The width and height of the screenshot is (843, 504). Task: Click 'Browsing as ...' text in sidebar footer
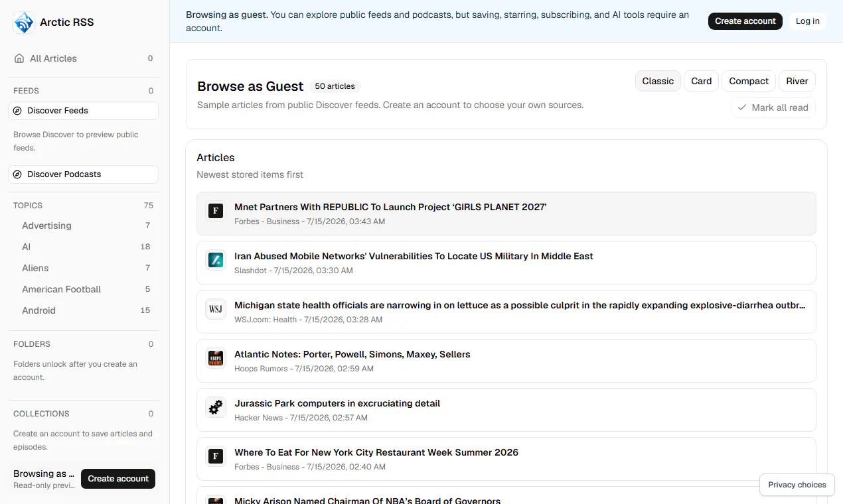pyautogui.click(x=44, y=473)
